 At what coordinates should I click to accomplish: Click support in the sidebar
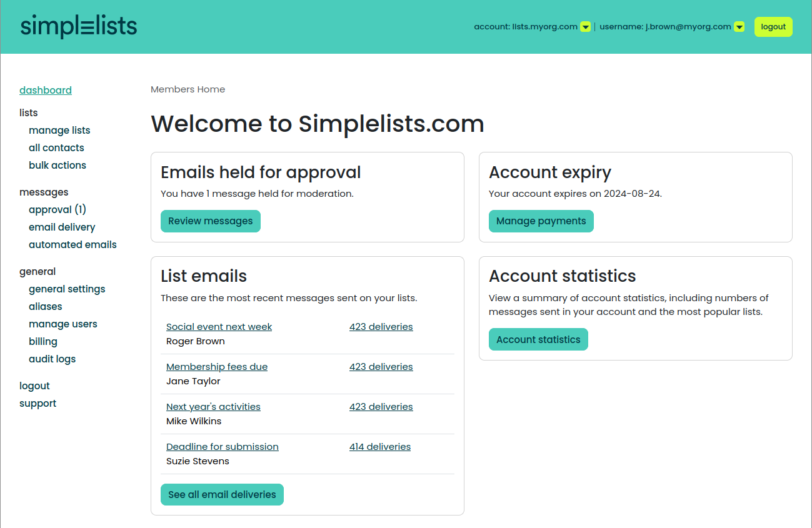click(x=38, y=403)
